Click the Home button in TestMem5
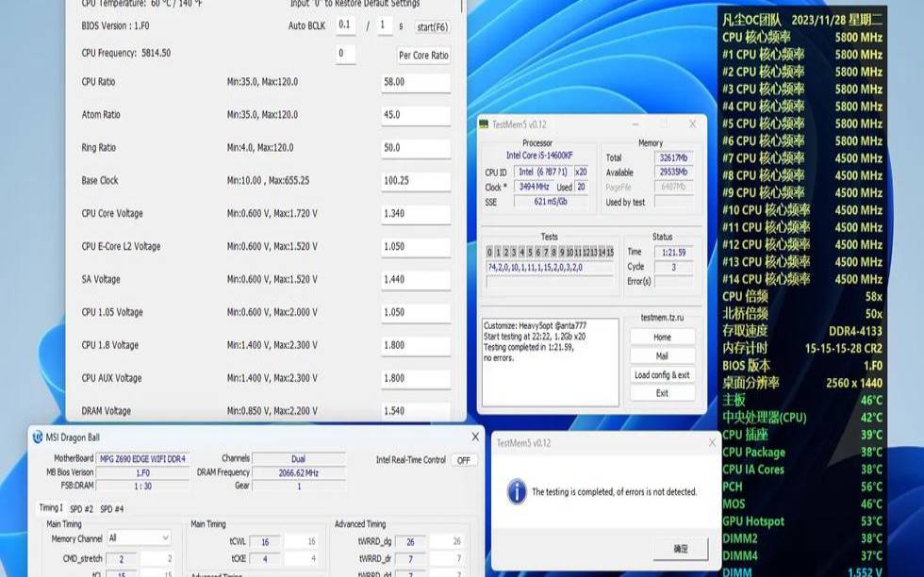 662,337
